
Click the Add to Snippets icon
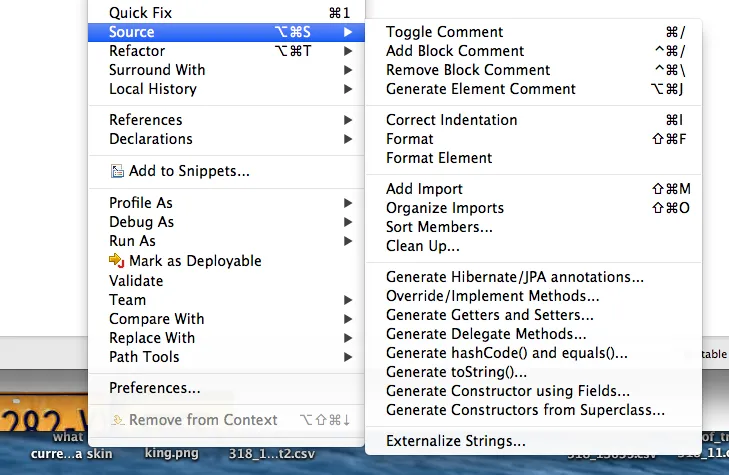click(117, 171)
